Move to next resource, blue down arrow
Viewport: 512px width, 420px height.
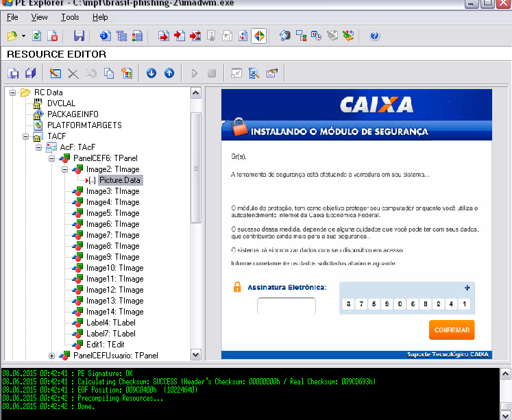point(151,73)
